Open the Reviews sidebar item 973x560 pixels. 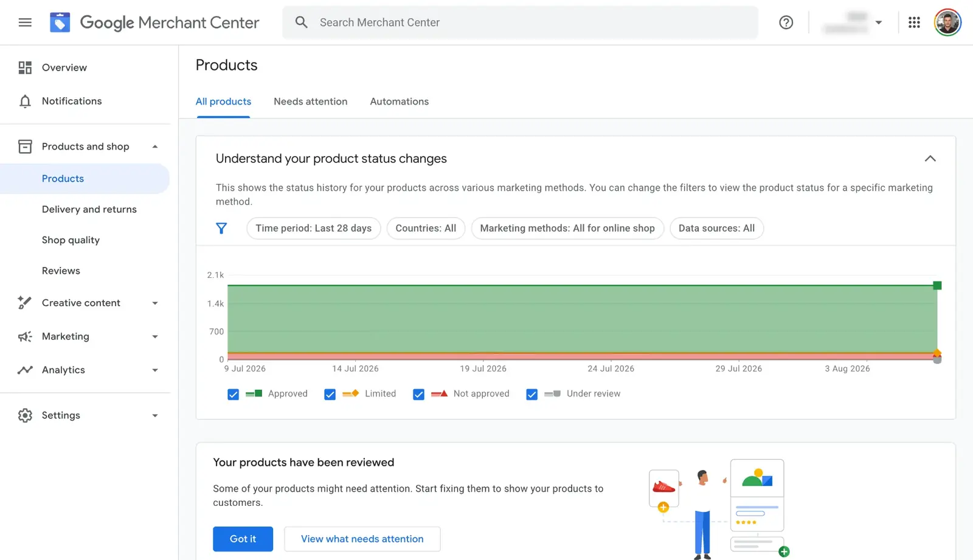click(x=61, y=271)
